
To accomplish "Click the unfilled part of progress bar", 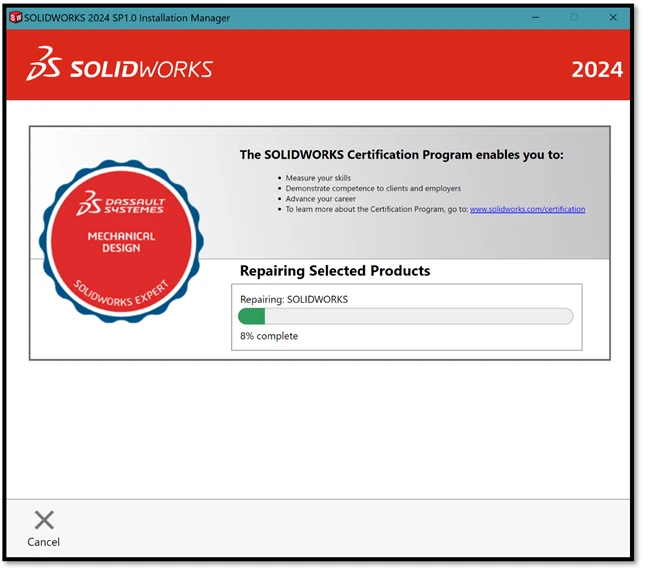I will pos(420,316).
